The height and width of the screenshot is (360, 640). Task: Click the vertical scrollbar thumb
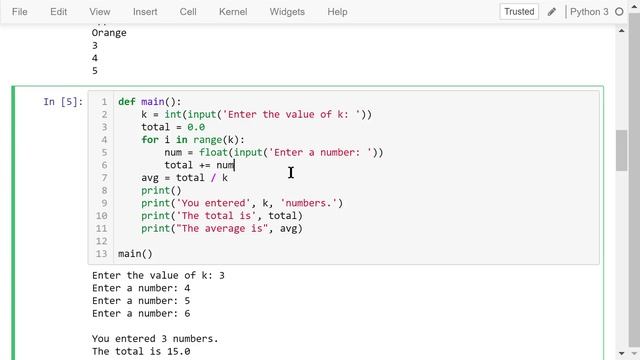[x=621, y=150]
